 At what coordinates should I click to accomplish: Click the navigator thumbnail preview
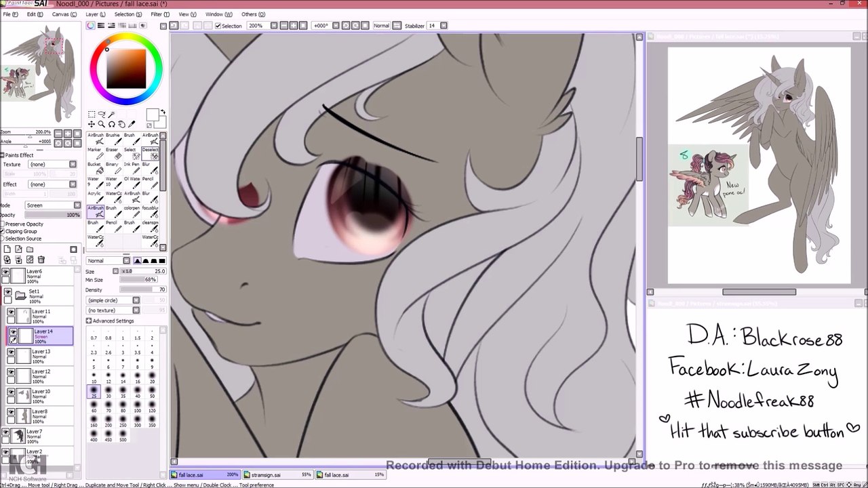tap(41, 75)
